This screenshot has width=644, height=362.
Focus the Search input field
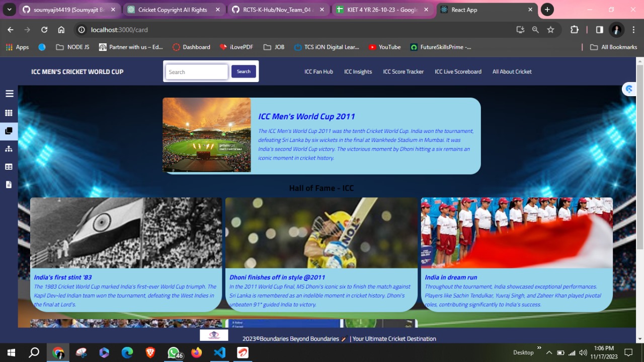tap(197, 72)
